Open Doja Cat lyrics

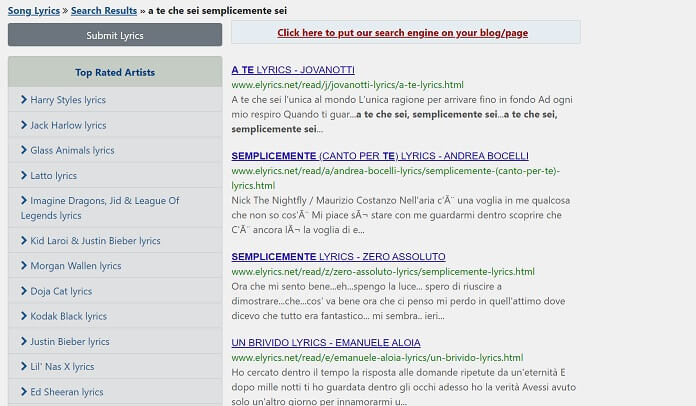pos(61,291)
